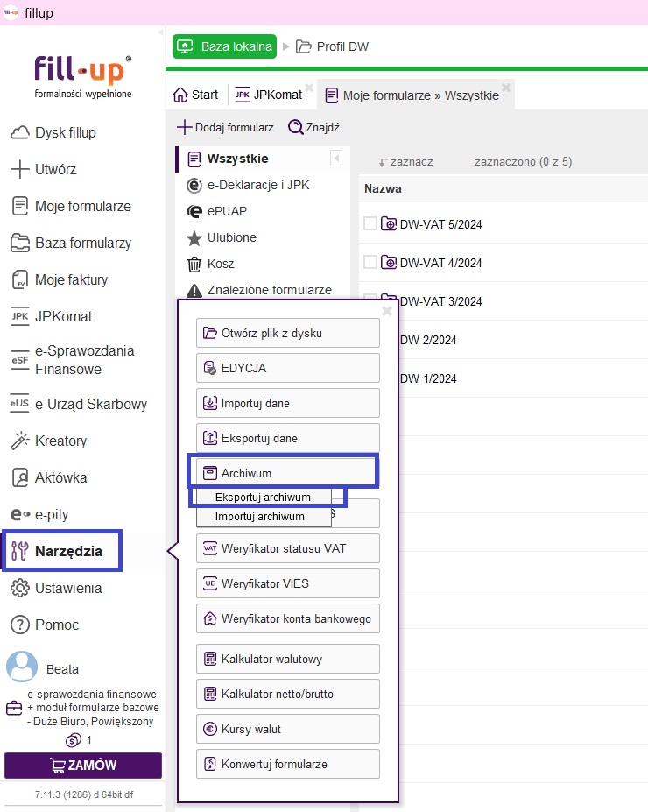
Task: Expand the Archiwum submenu
Action: (287, 473)
